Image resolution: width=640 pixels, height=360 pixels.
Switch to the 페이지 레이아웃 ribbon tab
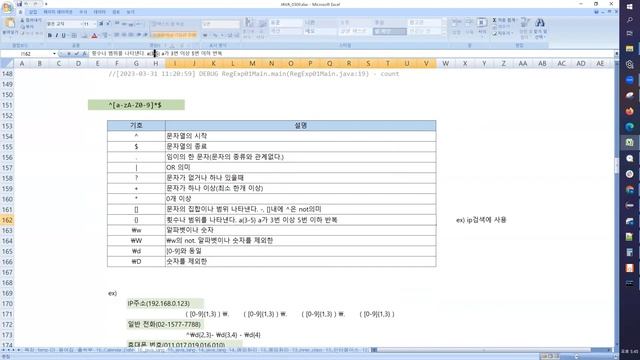point(58,12)
